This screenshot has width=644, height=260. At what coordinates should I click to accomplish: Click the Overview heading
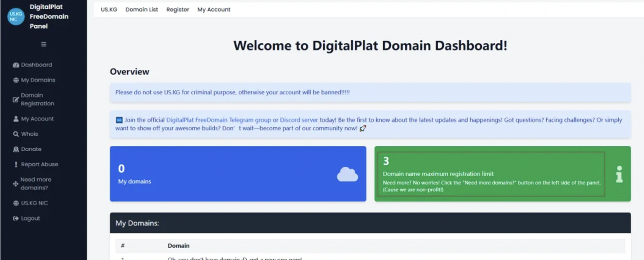tap(130, 72)
